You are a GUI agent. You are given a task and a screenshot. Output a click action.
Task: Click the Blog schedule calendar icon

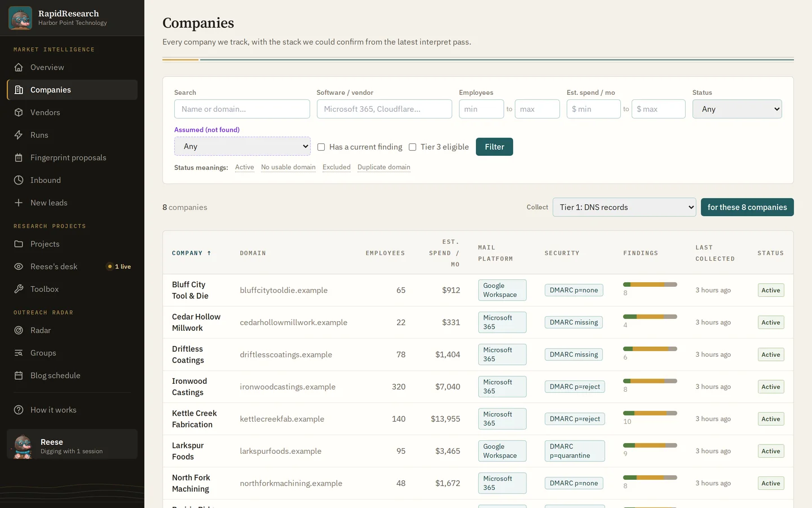pyautogui.click(x=19, y=375)
